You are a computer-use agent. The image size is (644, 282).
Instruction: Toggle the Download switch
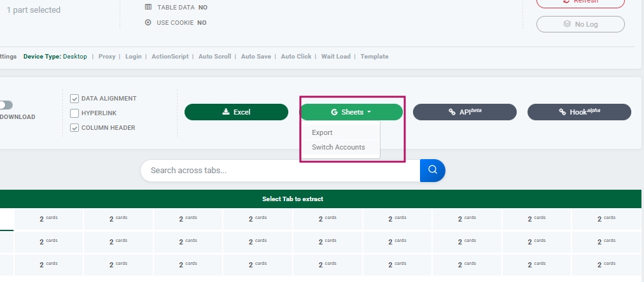click(x=6, y=105)
